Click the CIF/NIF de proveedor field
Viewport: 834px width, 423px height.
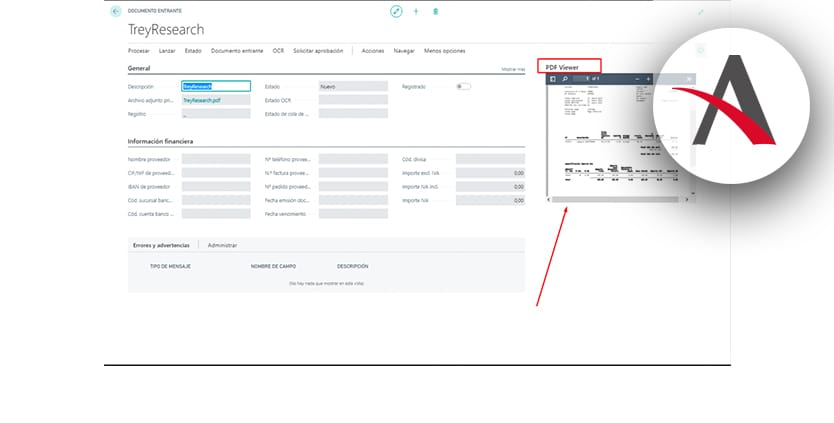pos(216,173)
